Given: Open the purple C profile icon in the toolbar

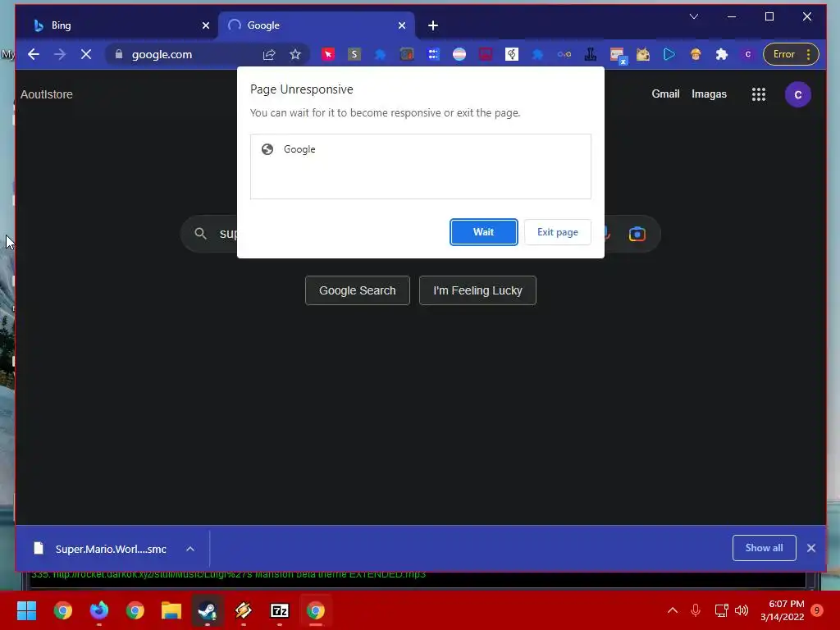Looking at the screenshot, I should (748, 54).
